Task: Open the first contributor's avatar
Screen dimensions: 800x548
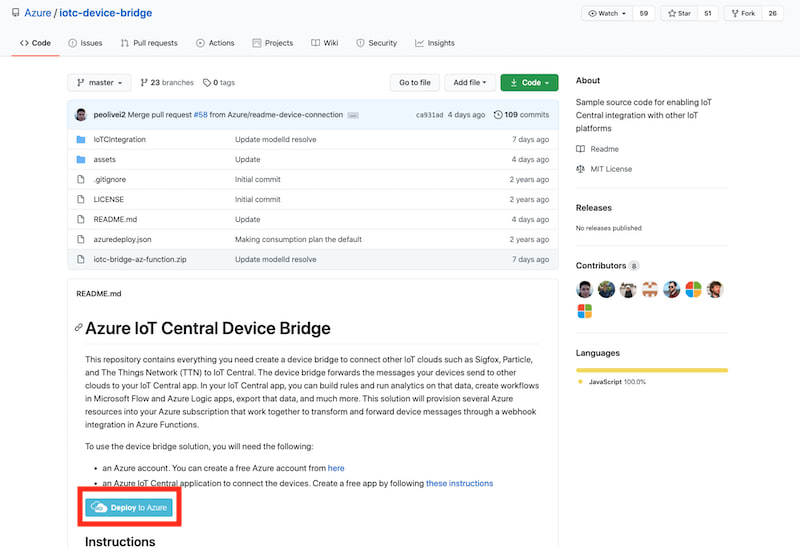Action: pos(585,289)
